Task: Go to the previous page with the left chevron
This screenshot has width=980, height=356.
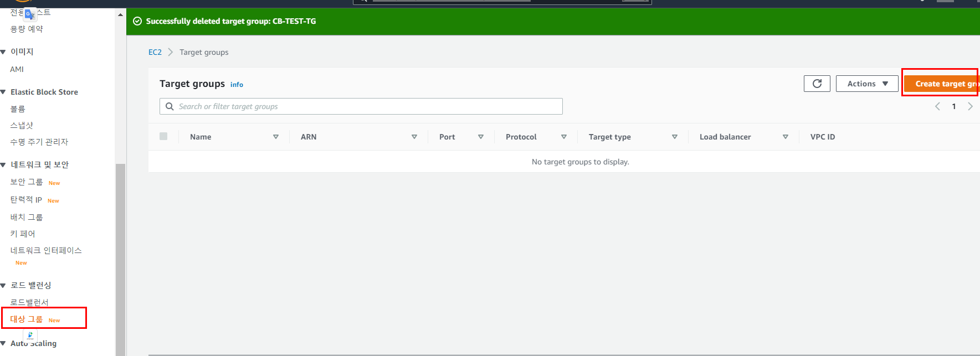Action: pos(937,106)
